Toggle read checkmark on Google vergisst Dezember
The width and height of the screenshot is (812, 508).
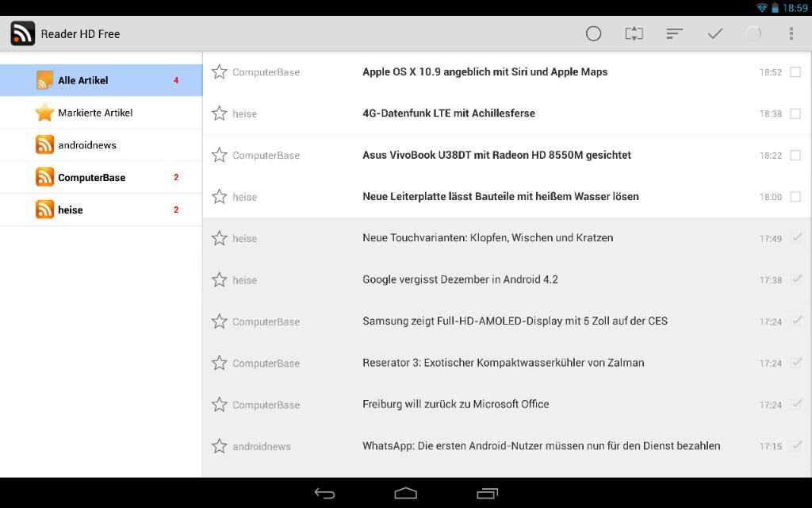tap(797, 279)
